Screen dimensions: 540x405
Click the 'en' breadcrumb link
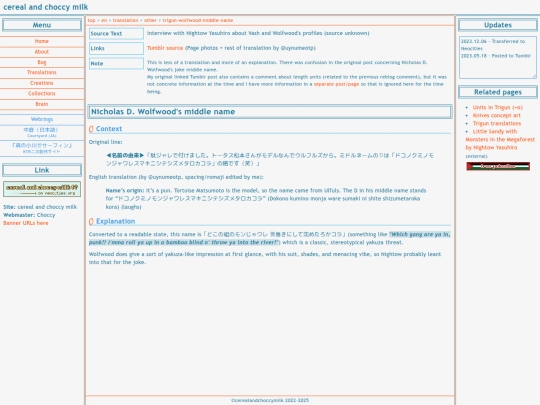point(104,20)
